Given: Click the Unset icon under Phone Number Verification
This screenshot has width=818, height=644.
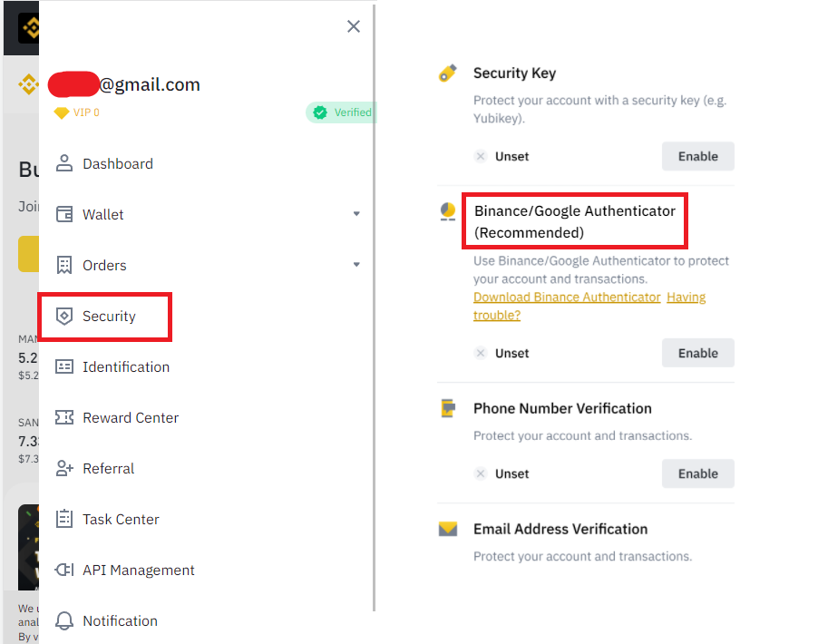Looking at the screenshot, I should pyautogui.click(x=481, y=473).
